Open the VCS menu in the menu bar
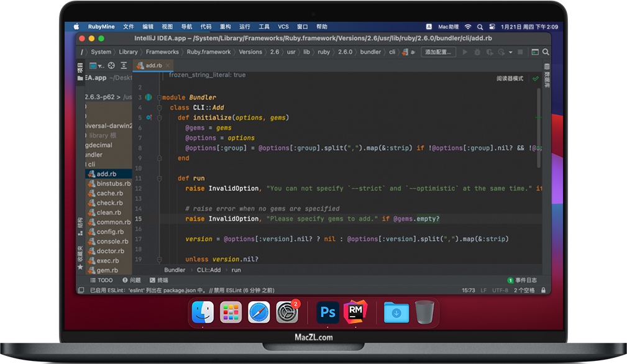Screen dimensions: 627x364 [283, 26]
